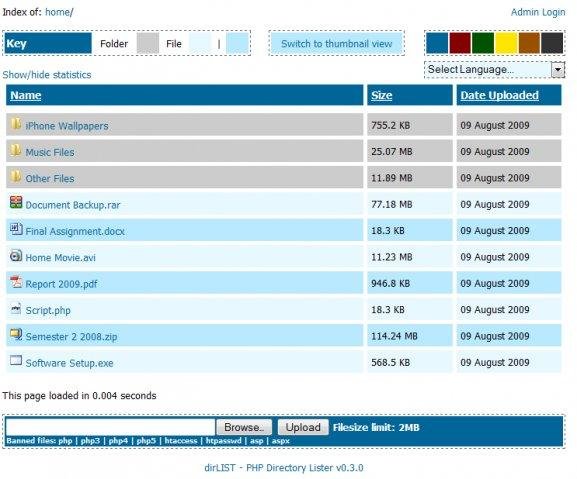The image size is (577, 479).
Task: Sort listing by Name column header
Action: (26, 95)
